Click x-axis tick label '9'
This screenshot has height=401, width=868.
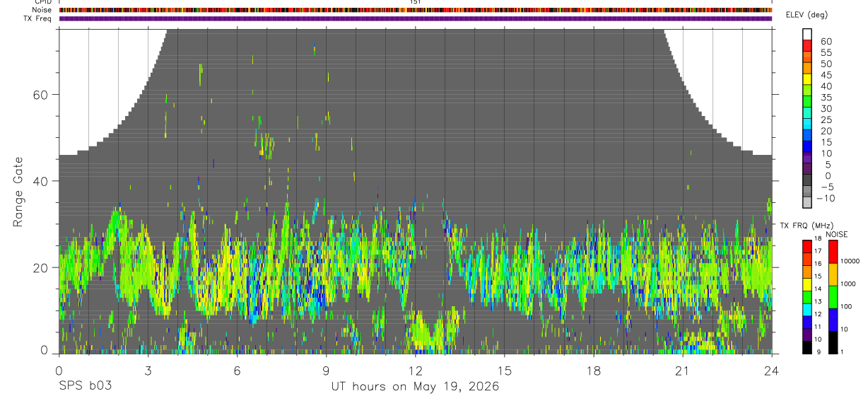click(326, 371)
